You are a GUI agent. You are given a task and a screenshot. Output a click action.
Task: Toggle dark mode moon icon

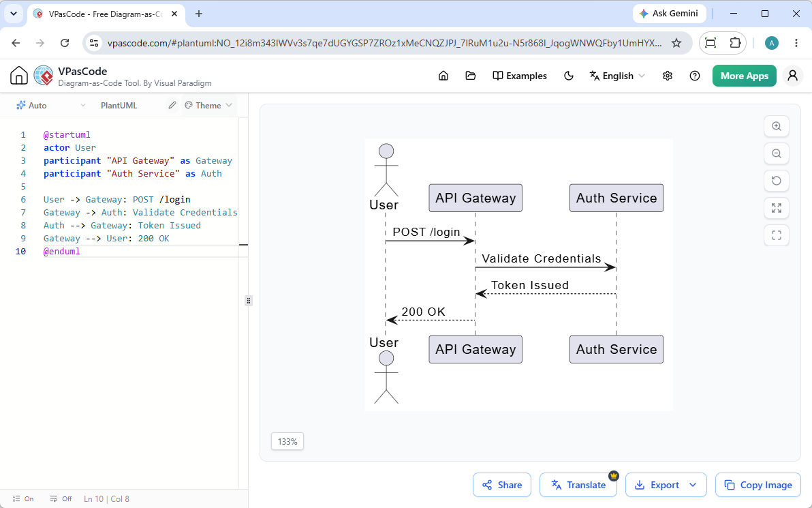569,76
